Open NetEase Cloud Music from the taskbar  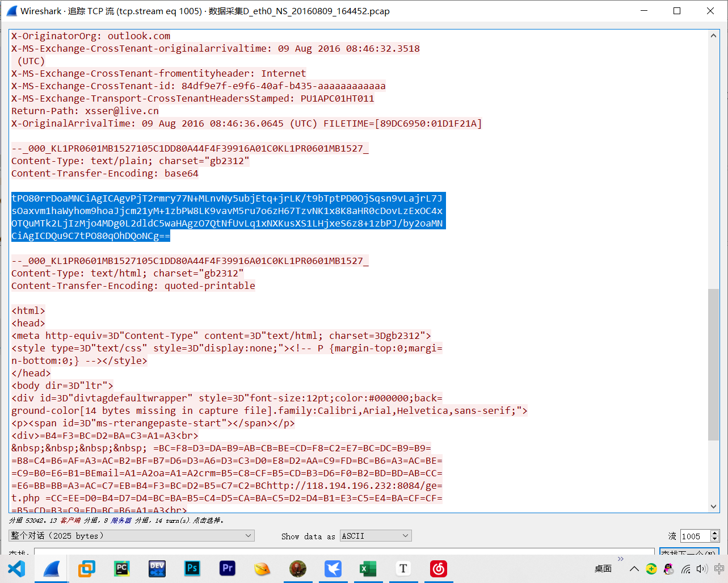point(439,568)
